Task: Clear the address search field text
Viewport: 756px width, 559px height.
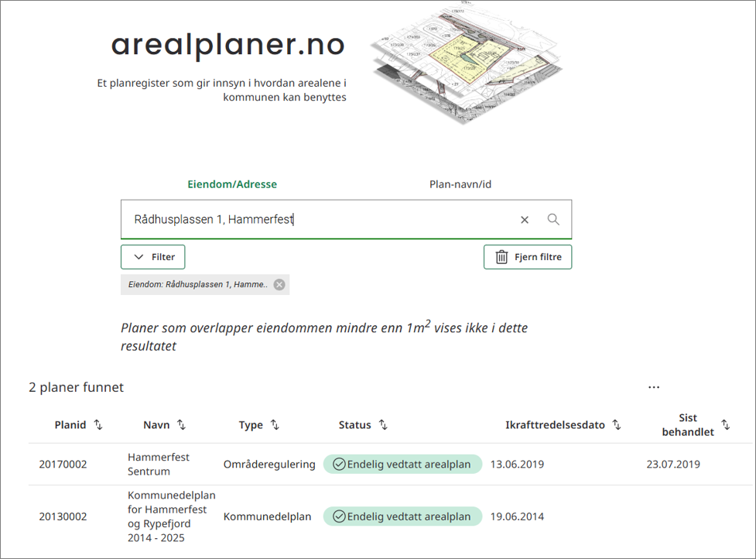Action: point(525,220)
